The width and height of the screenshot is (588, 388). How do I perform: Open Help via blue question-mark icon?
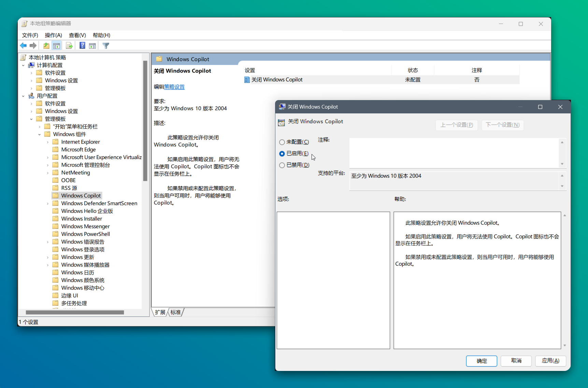click(x=82, y=45)
